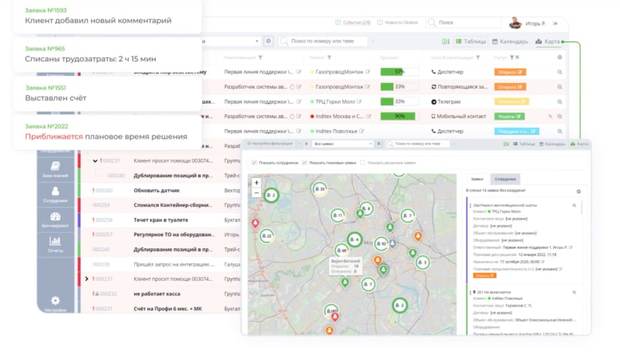Collapse the expanded ticket row with down chevron

[x=95, y=161]
